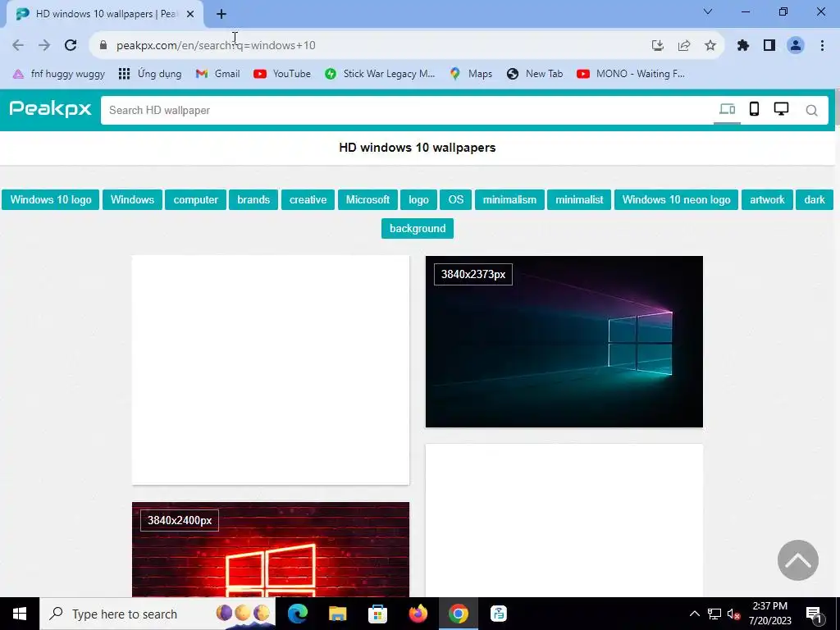Viewport: 840px width, 630px height.
Task: Click the browser forward arrow
Action: pos(44,45)
